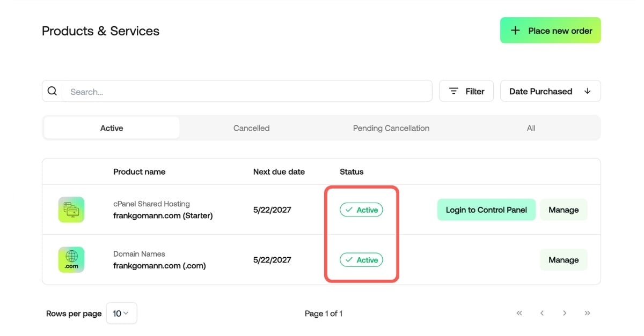
Task: Click the Status column header
Action: [352, 172]
